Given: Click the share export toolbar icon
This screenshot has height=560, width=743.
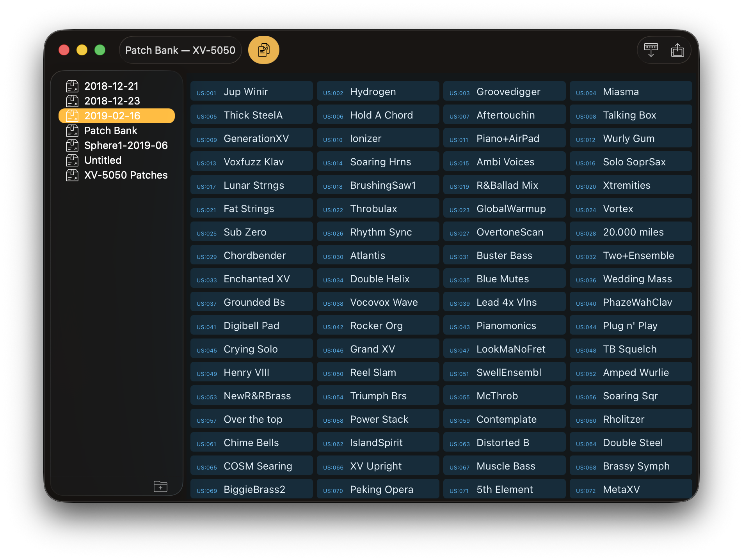Looking at the screenshot, I should pos(677,50).
